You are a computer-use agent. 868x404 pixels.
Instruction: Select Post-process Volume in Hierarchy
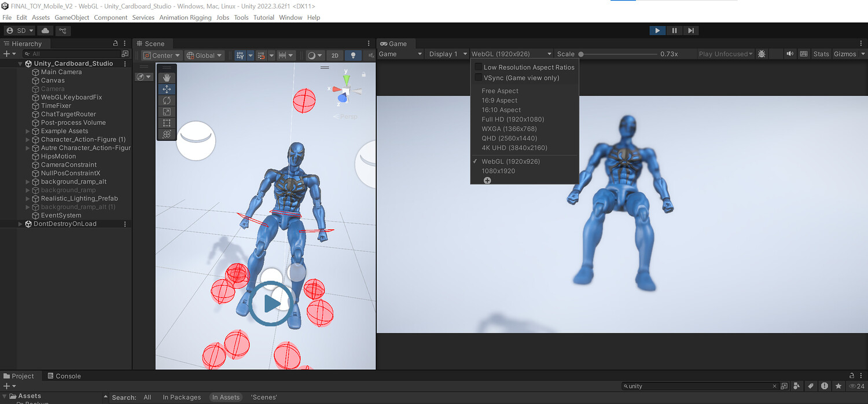73,123
